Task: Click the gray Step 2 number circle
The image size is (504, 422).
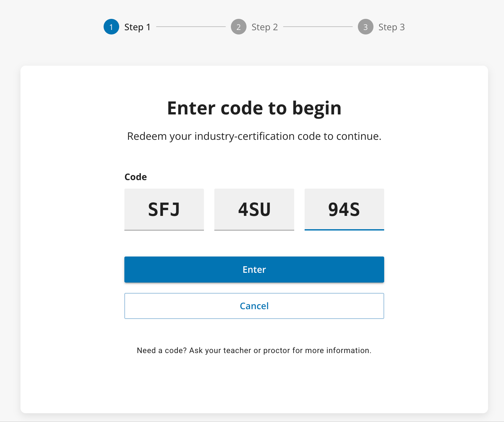Action: (x=238, y=27)
